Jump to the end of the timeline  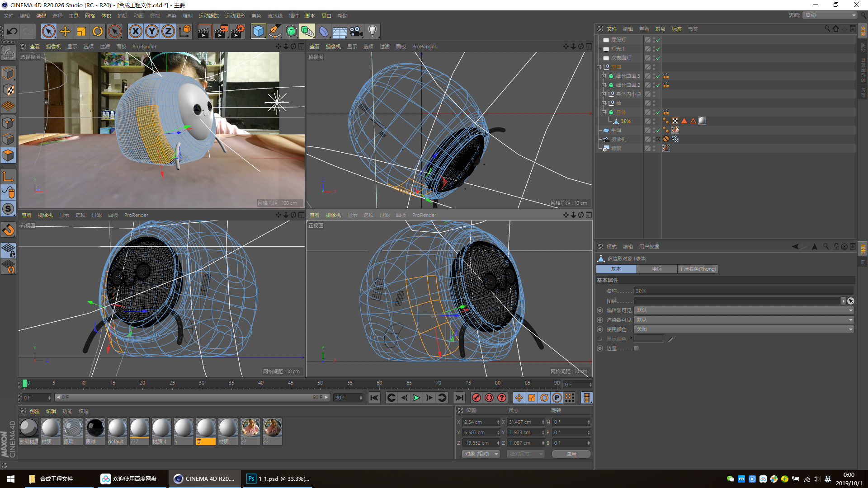coord(459,398)
